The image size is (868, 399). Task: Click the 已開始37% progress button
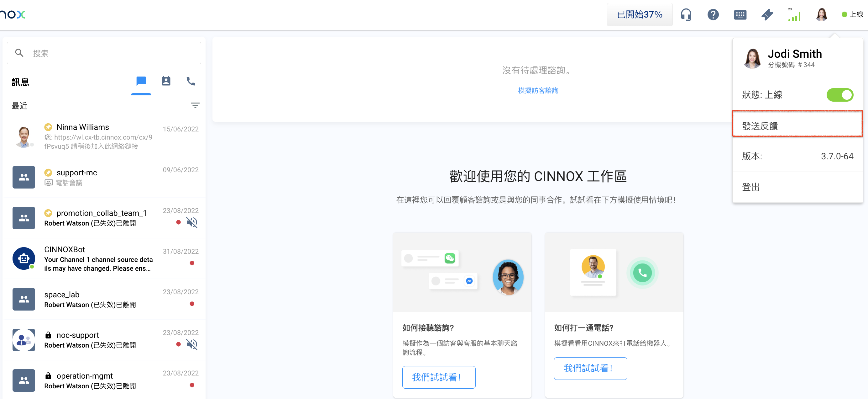coord(639,14)
